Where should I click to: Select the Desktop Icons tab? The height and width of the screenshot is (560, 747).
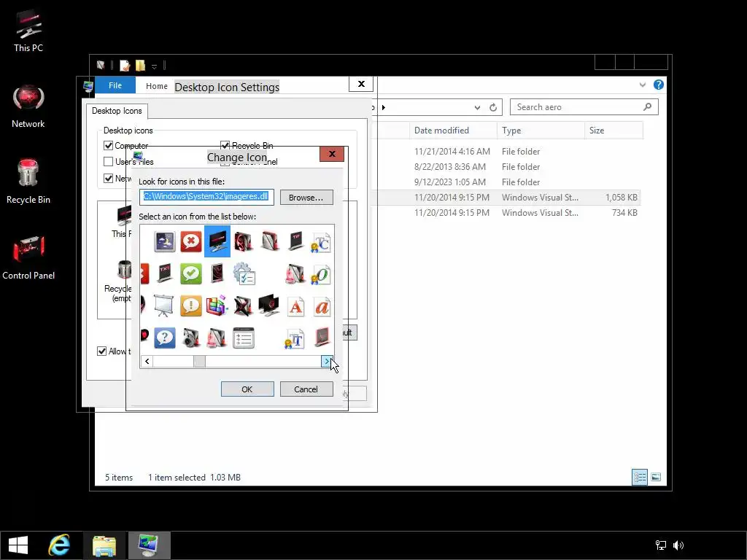tap(117, 111)
